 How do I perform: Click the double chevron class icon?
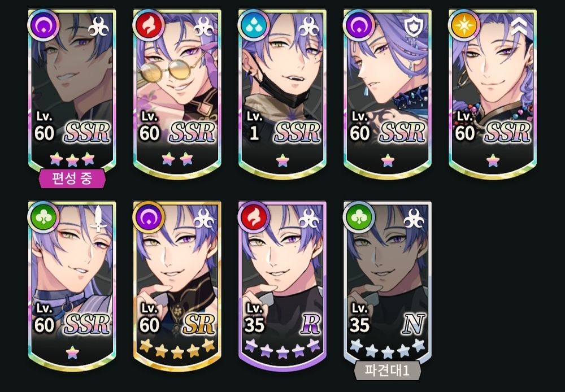click(x=519, y=27)
